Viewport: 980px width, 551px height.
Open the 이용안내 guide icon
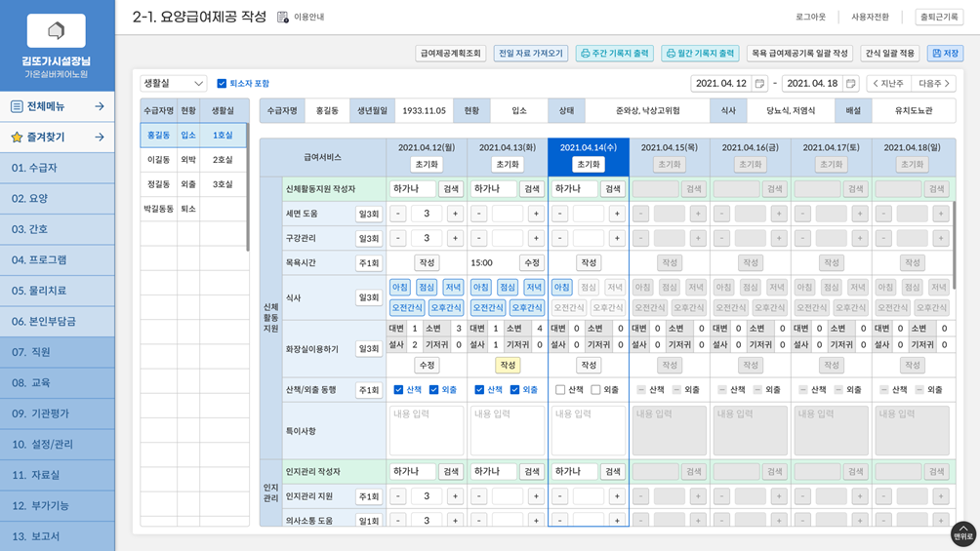pos(282,17)
